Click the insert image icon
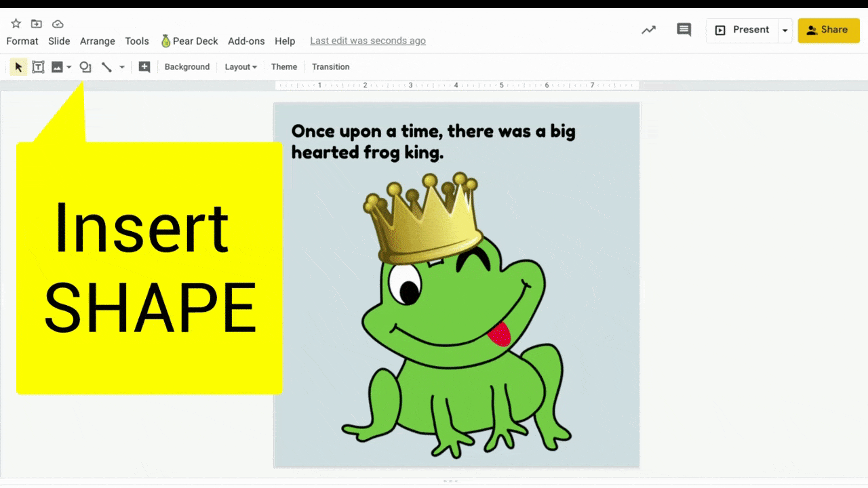The image size is (868, 488). click(x=57, y=67)
